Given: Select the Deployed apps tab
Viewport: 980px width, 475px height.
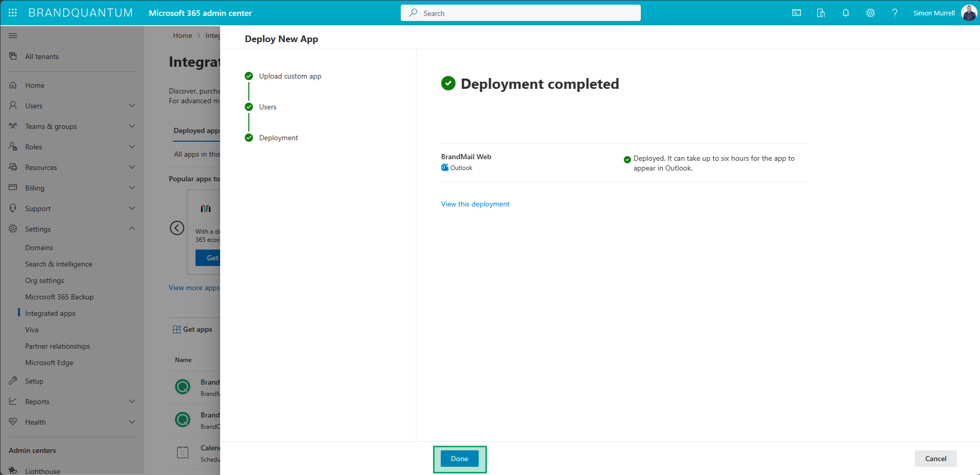Looking at the screenshot, I should 197,130.
